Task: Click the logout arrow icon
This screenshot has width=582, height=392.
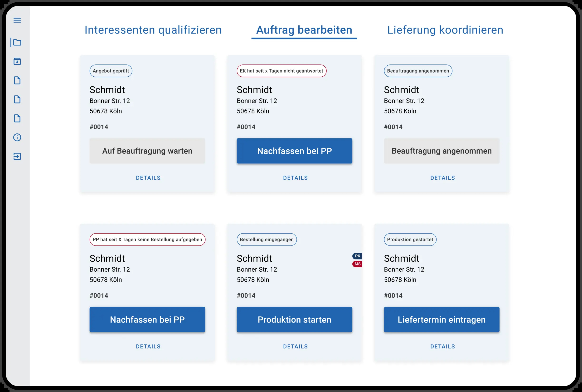Action: (x=17, y=157)
